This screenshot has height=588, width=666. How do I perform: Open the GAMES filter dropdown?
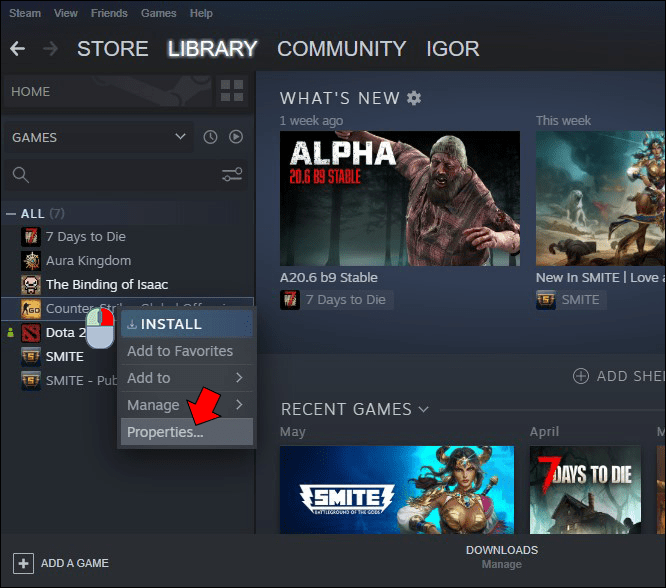coord(99,137)
